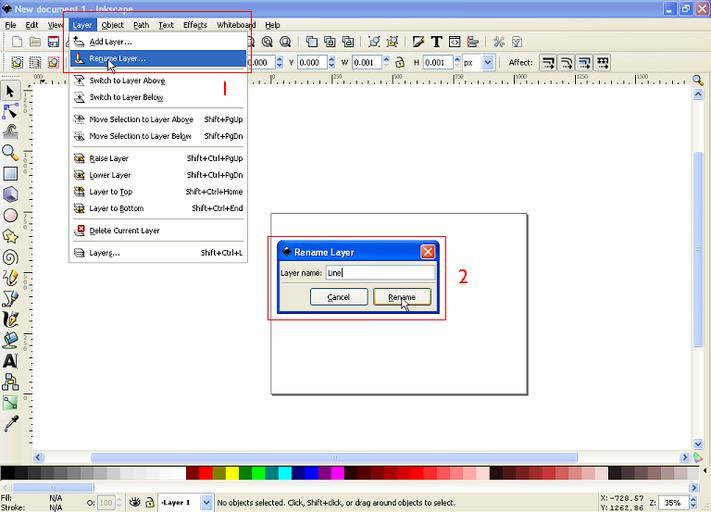Image resolution: width=711 pixels, height=512 pixels.
Task: Click the New document icon
Action: [17, 42]
